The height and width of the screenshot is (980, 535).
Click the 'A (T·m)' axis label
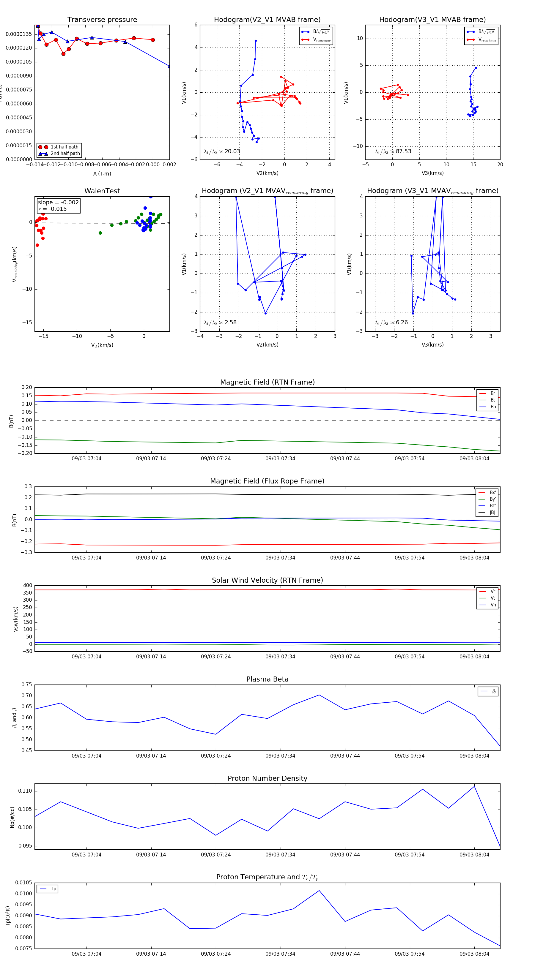click(102, 173)
